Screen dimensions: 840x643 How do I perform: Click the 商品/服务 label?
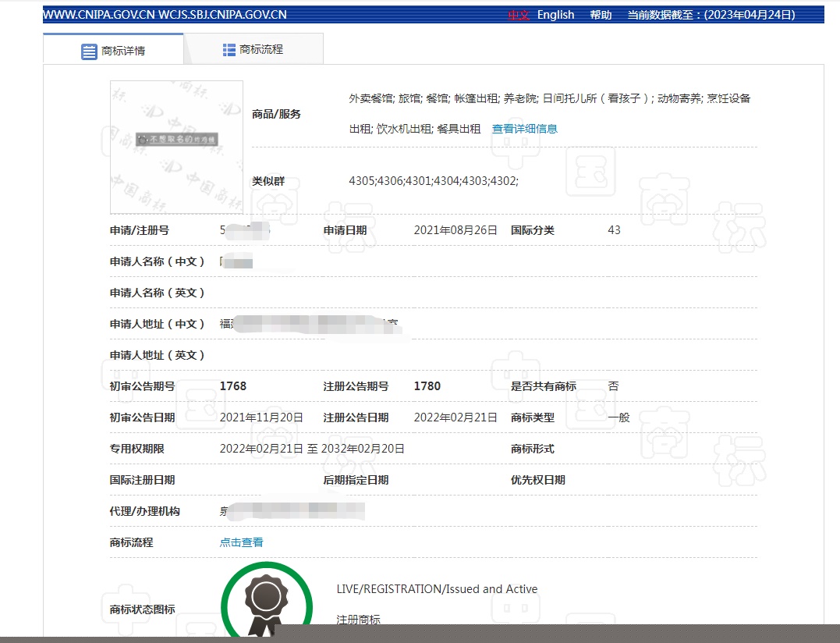276,114
